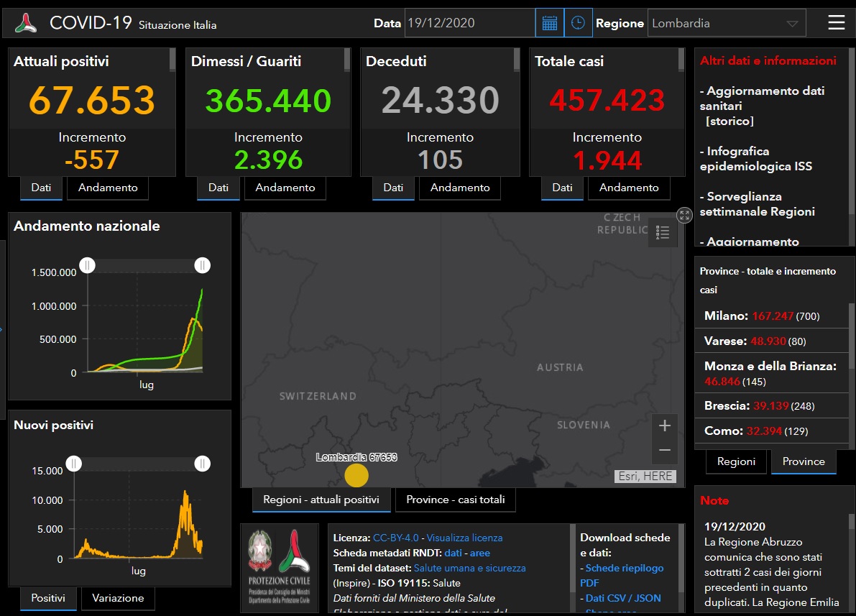Open Infografica epidemiologica ISS link
Image resolution: width=856 pixels, height=616 pixels.
(756, 159)
